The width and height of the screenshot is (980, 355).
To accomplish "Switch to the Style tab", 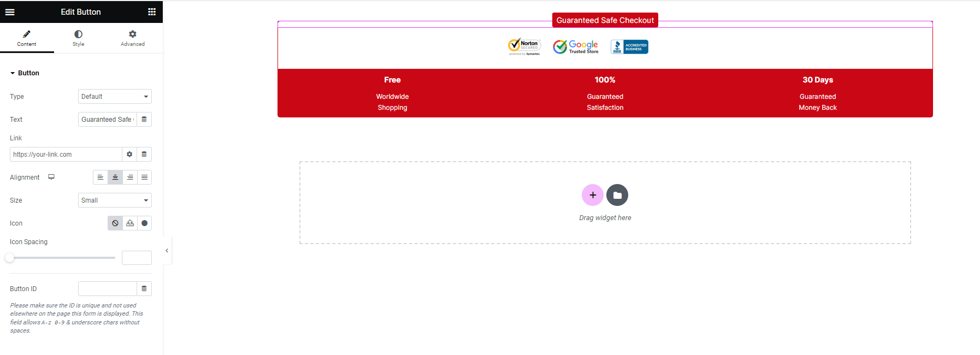I will [x=79, y=38].
